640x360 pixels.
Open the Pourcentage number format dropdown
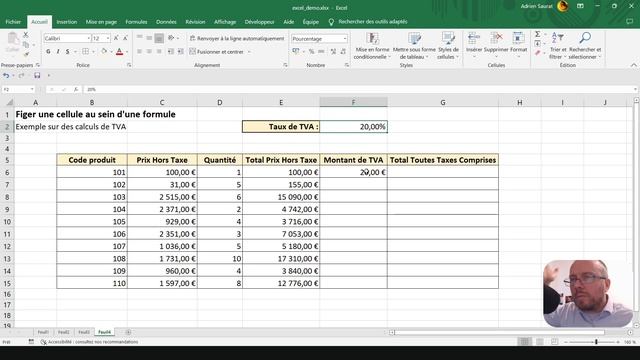point(345,38)
